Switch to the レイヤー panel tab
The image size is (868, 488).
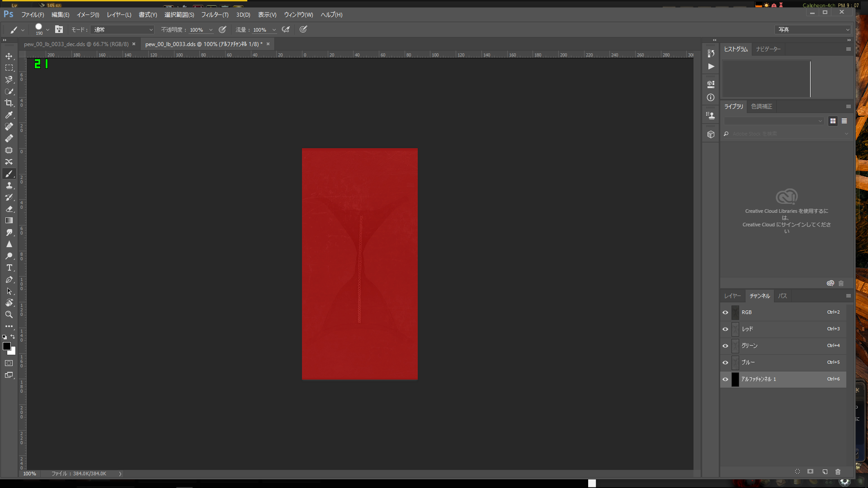[x=732, y=296]
